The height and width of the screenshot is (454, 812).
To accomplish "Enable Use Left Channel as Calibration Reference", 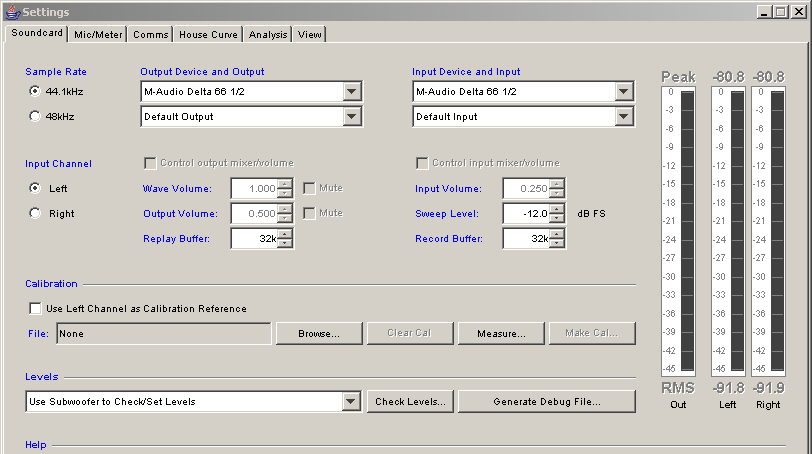I will pos(36,308).
